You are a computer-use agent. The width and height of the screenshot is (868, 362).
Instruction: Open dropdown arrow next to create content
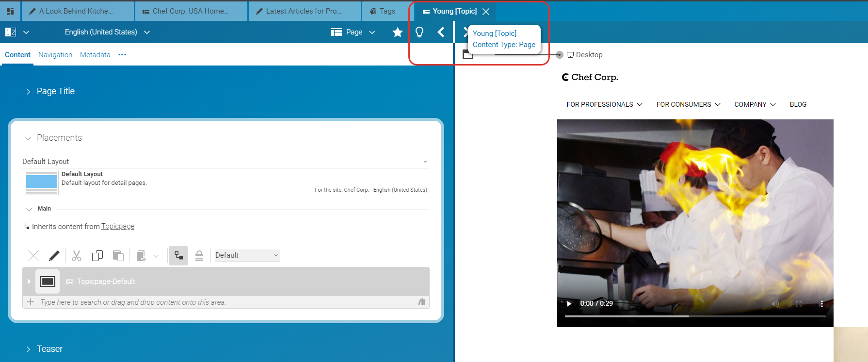[156, 256]
